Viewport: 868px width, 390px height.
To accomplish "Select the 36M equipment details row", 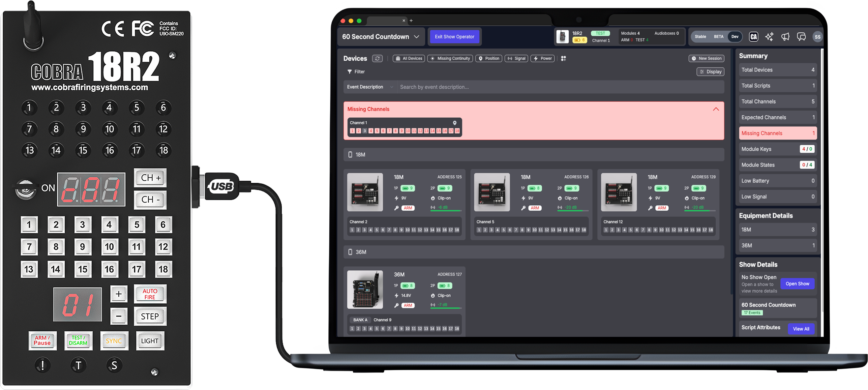I will (x=777, y=245).
